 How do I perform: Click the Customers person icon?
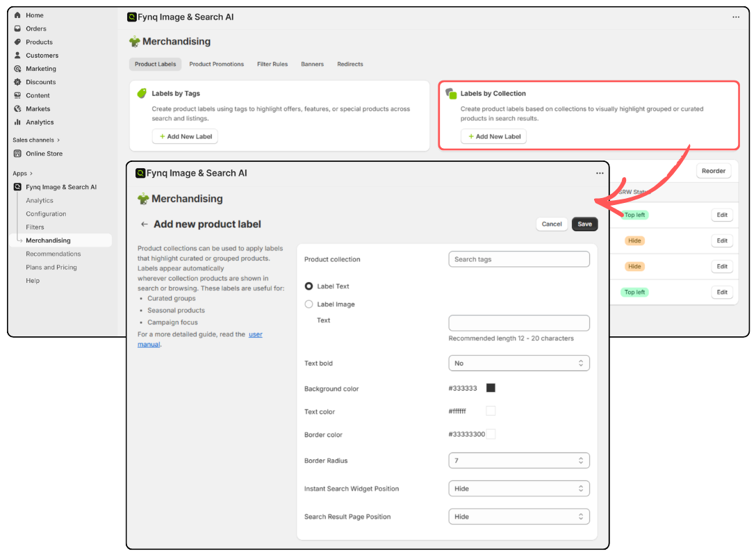[x=17, y=56]
